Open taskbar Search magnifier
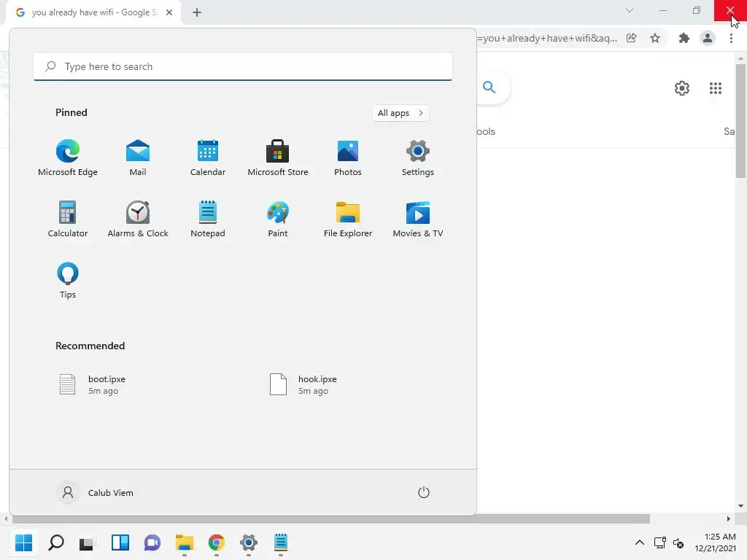This screenshot has width=747, height=560. pos(56,542)
